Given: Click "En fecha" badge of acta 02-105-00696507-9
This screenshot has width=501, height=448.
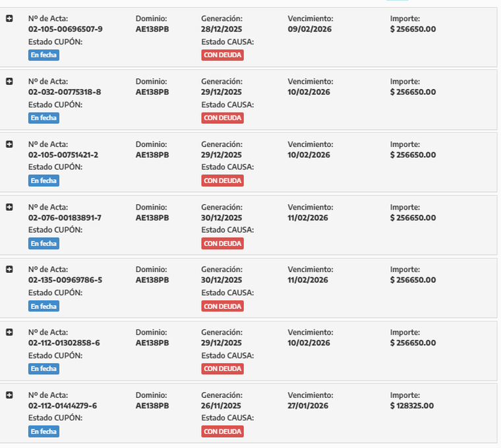Looking at the screenshot, I should pos(44,55).
